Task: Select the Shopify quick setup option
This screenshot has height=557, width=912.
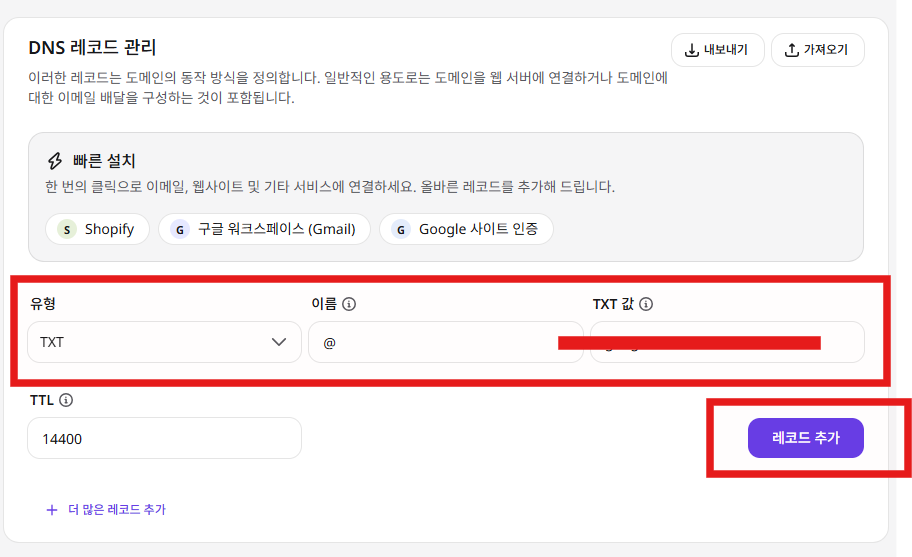Action: 97,229
